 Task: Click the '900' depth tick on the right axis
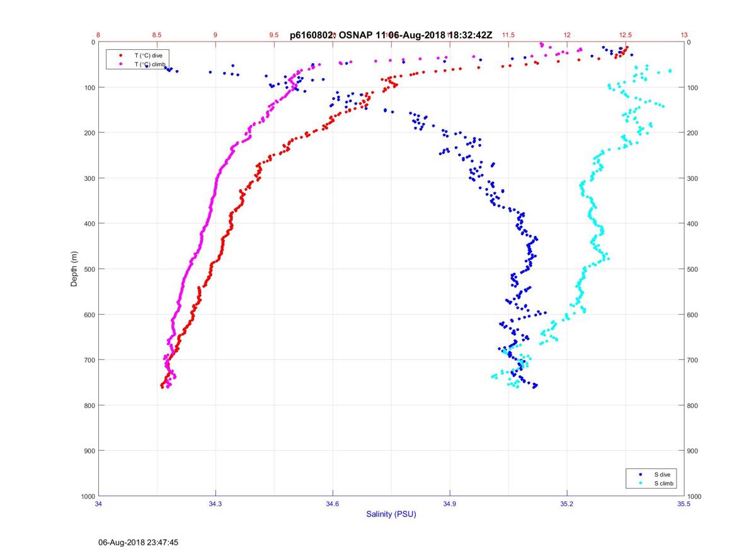click(x=694, y=451)
